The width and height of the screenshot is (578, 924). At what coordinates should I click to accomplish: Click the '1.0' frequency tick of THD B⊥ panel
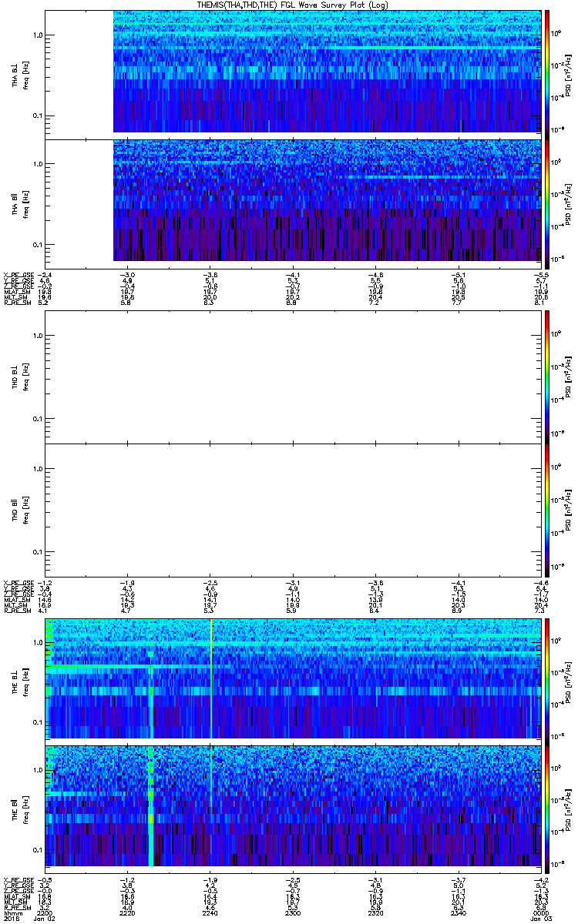click(x=39, y=336)
